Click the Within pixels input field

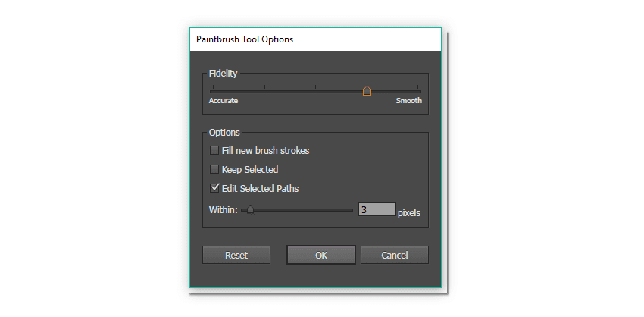(x=377, y=210)
